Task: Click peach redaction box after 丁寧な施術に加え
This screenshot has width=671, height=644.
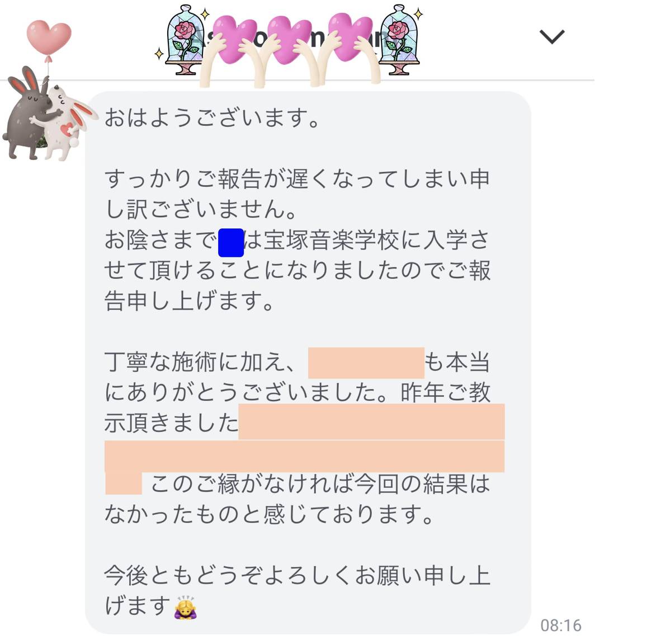Action: click(x=366, y=363)
